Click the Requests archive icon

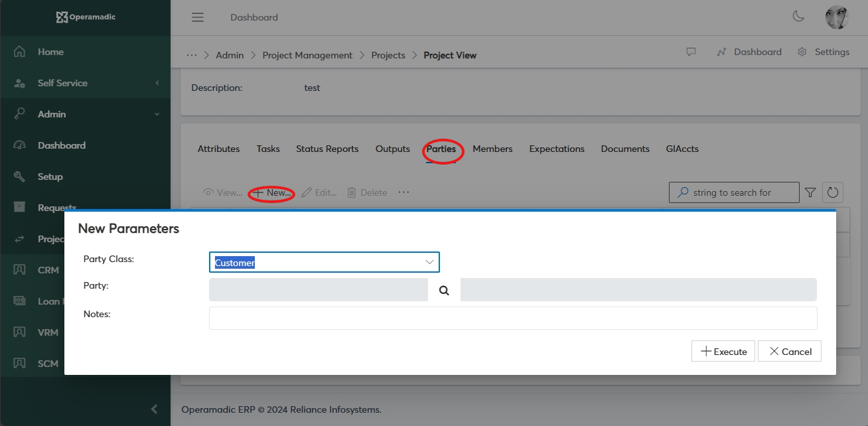pos(20,208)
